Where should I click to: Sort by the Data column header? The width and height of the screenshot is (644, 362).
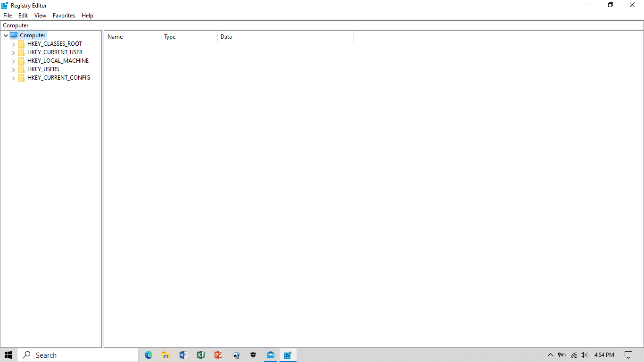[285, 37]
